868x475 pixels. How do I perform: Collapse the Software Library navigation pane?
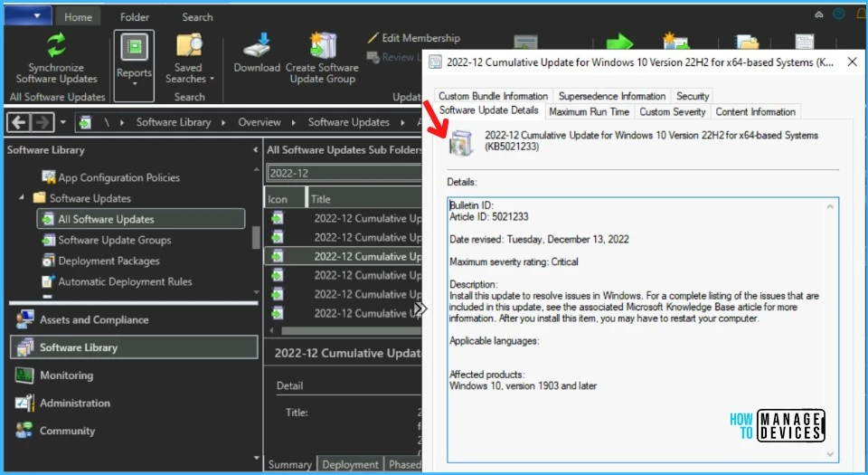(x=255, y=149)
